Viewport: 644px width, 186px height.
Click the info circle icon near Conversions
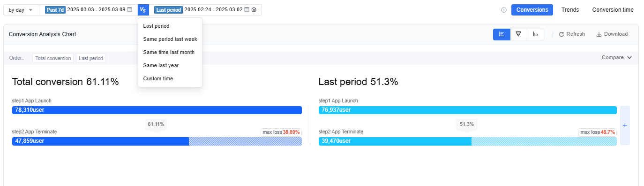[x=504, y=10]
